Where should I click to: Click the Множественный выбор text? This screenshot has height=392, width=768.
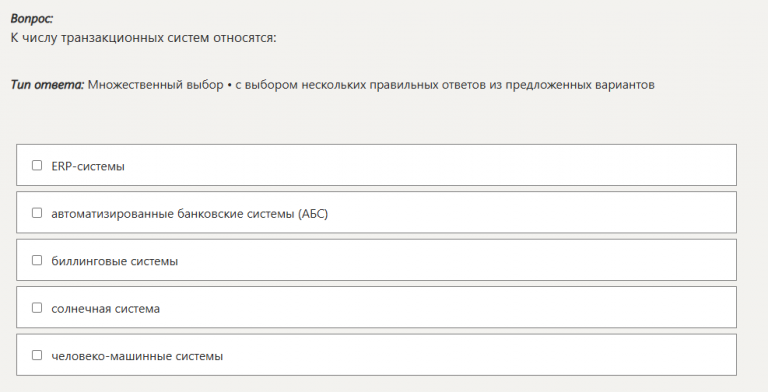click(x=156, y=85)
